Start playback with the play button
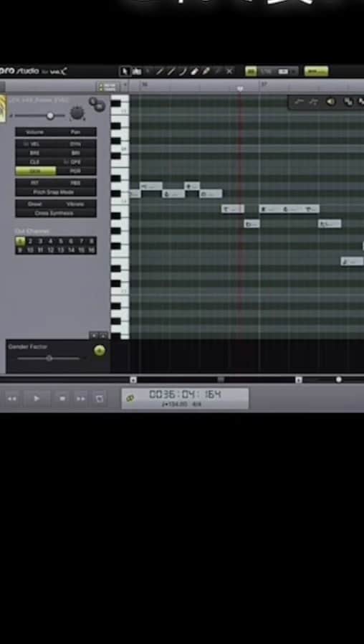364x644 pixels. (37, 399)
